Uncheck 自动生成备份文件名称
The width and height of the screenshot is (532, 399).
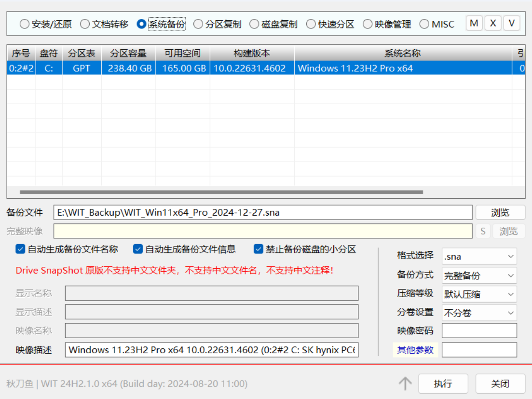[20, 249]
